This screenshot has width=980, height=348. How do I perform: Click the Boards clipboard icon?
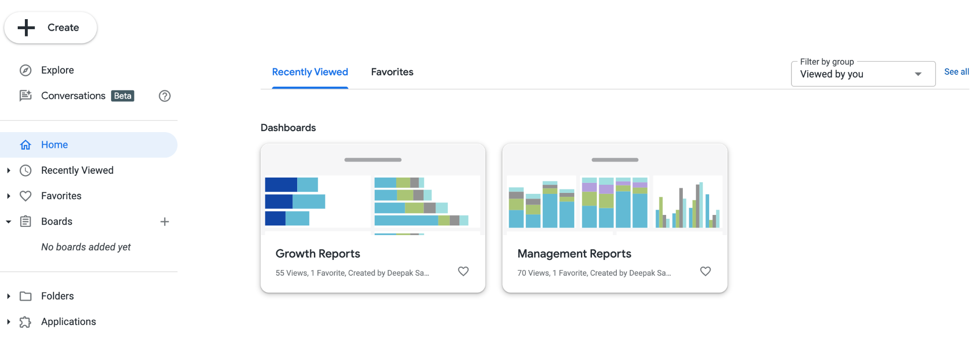coord(26,221)
